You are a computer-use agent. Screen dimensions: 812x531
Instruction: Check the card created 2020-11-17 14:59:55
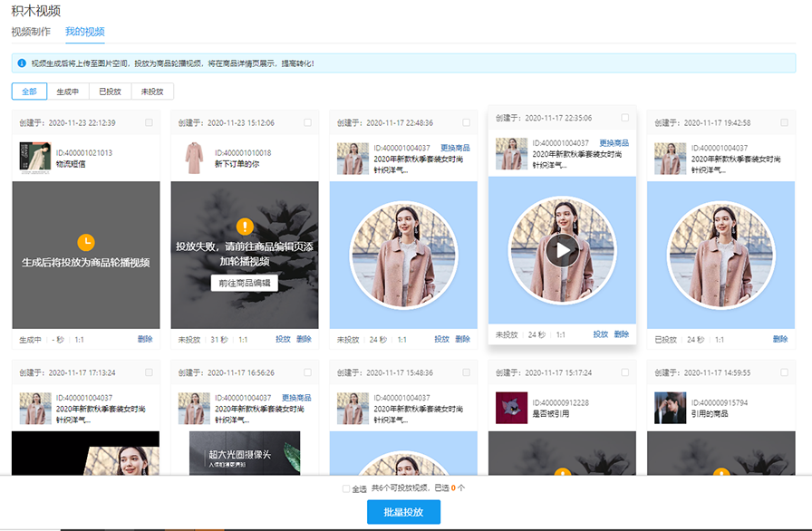pos(784,372)
